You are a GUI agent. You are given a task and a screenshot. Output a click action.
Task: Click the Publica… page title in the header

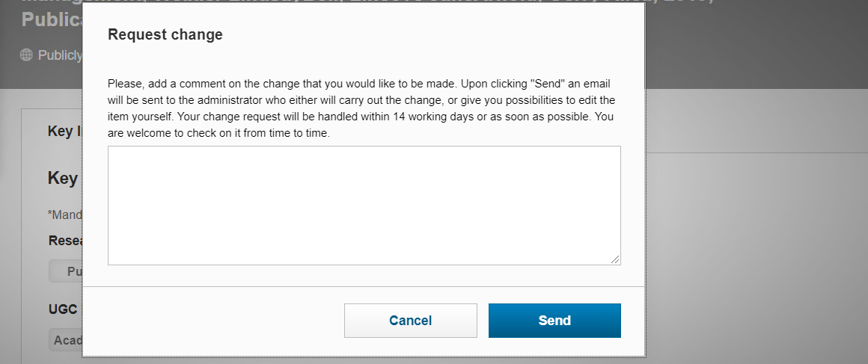(x=51, y=19)
